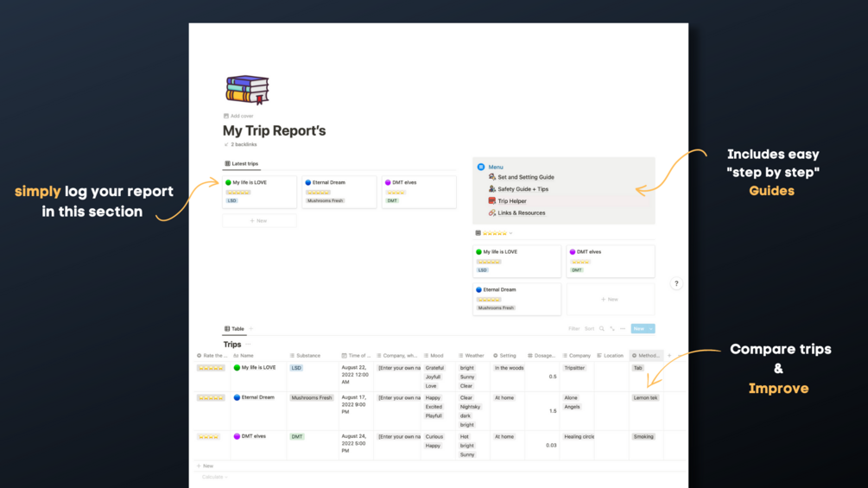Open the Calculate dropdown below the table

215,477
